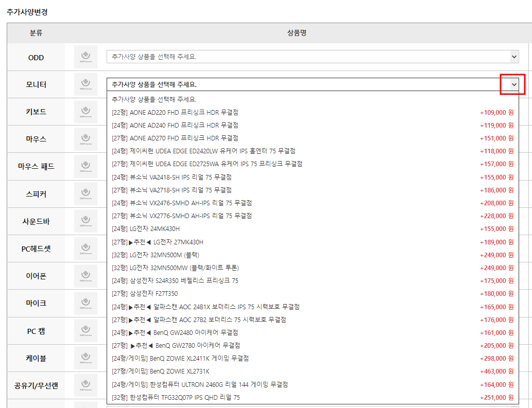Select the [27형] 삼성전자 F27T350 monitor
532x408 pixels.
pyautogui.click(x=206, y=293)
